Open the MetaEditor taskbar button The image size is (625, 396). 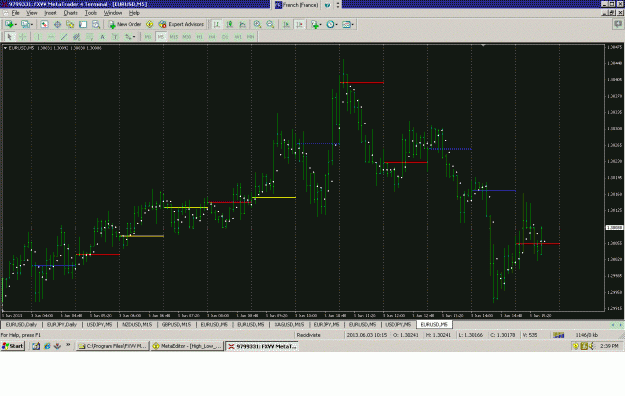pyautogui.click(x=187, y=346)
